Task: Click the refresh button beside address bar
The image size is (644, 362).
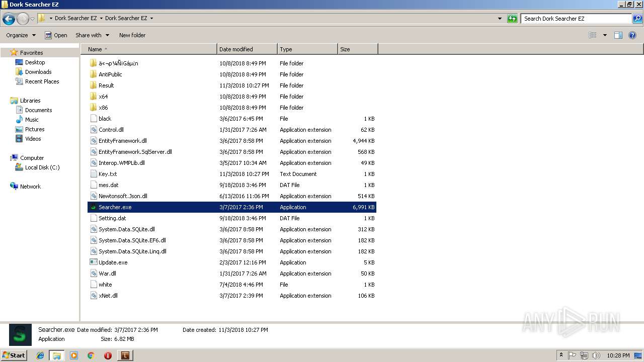Action: pyautogui.click(x=512, y=19)
